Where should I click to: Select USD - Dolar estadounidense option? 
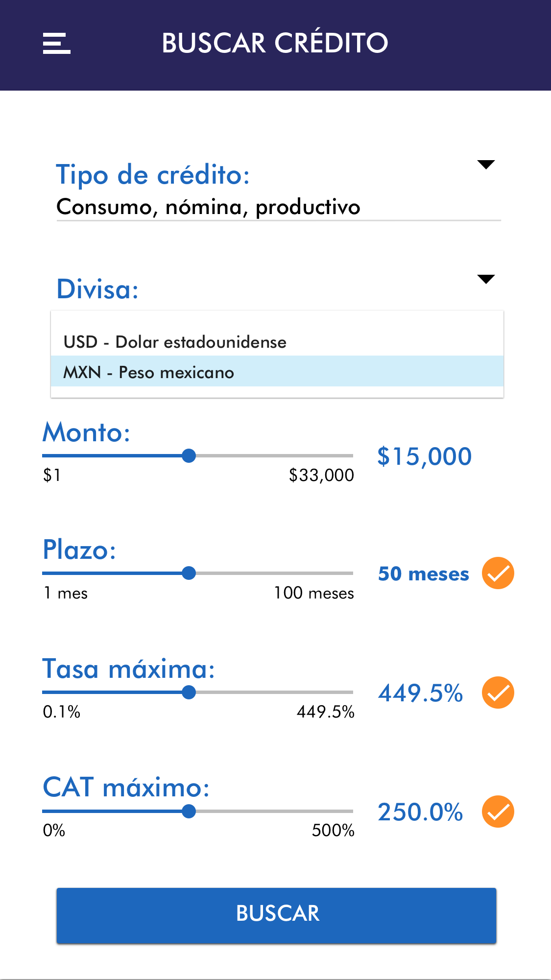click(x=175, y=342)
